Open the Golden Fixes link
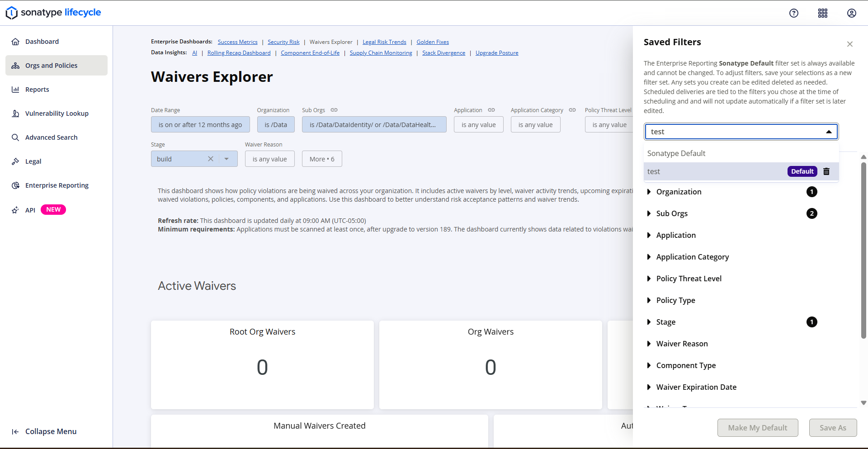Image resolution: width=868 pixels, height=449 pixels. point(433,42)
